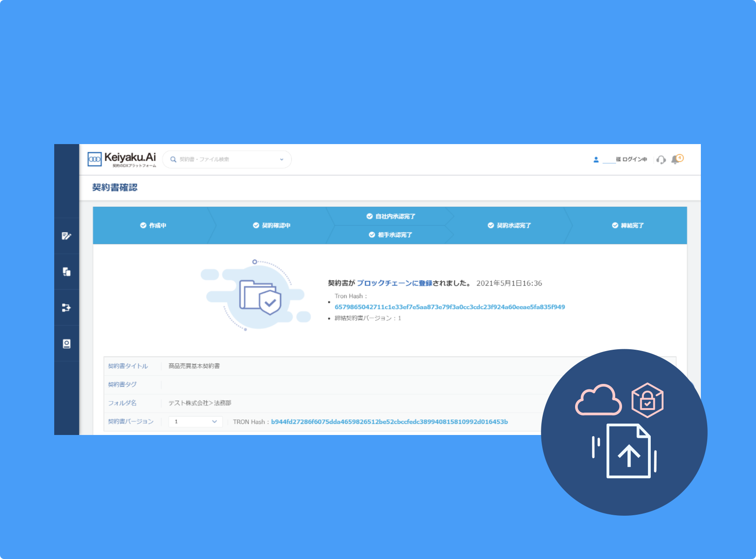The image size is (756, 559).
Task: Click the フォルダ名 row label
Action: pyautogui.click(x=122, y=403)
